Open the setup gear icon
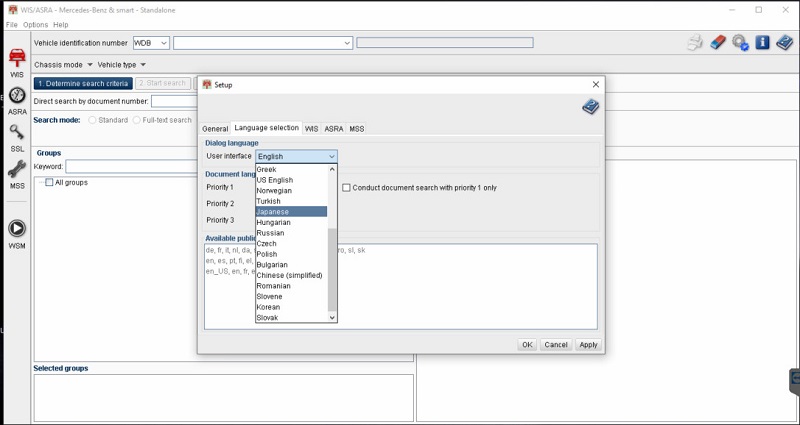Screen dimensions: 800x425 point(740,42)
